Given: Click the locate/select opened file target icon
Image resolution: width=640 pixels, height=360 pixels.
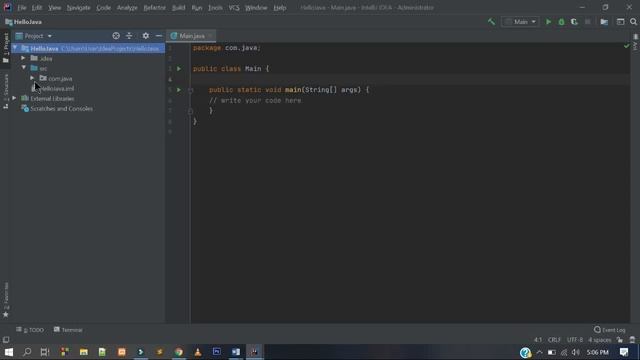Looking at the screenshot, I should tap(116, 36).
